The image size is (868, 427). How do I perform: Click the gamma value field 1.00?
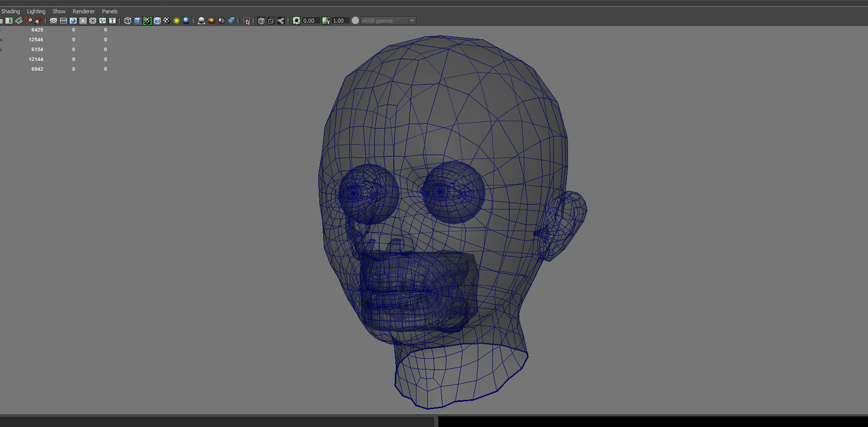[x=341, y=21]
